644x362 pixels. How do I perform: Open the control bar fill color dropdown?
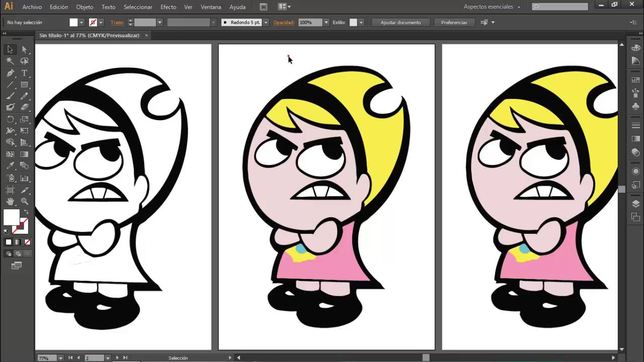click(x=82, y=22)
